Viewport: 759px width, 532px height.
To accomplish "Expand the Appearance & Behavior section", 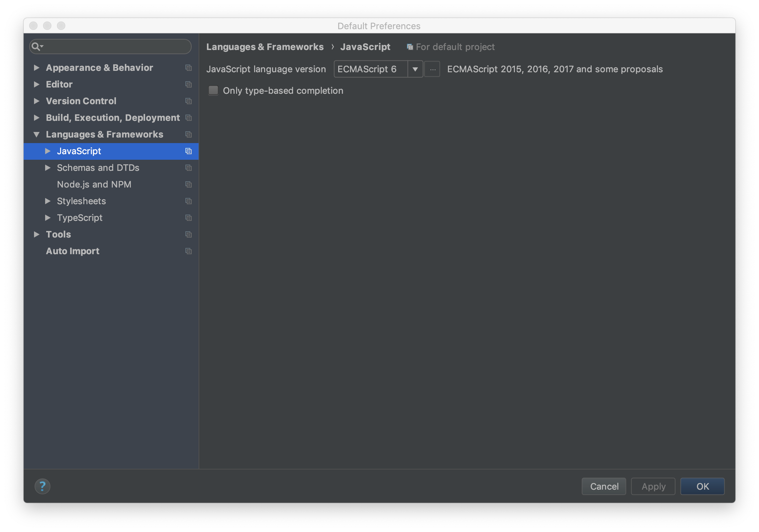I will [x=37, y=67].
